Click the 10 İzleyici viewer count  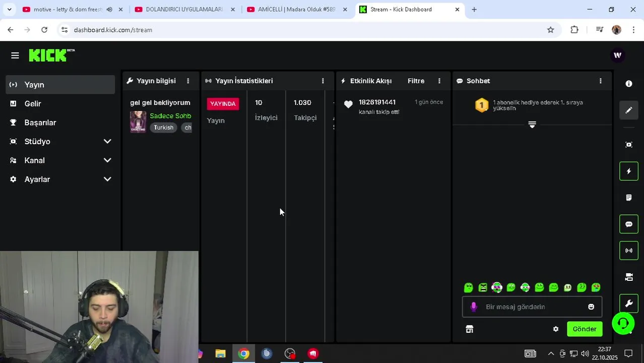[266, 110]
